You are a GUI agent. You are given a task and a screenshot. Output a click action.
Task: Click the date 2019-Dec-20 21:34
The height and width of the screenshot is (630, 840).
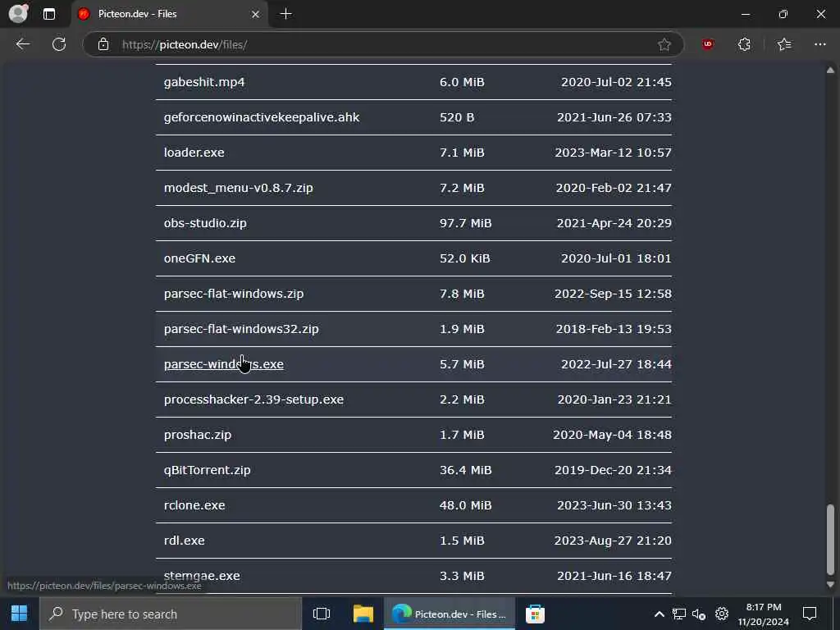point(613,470)
